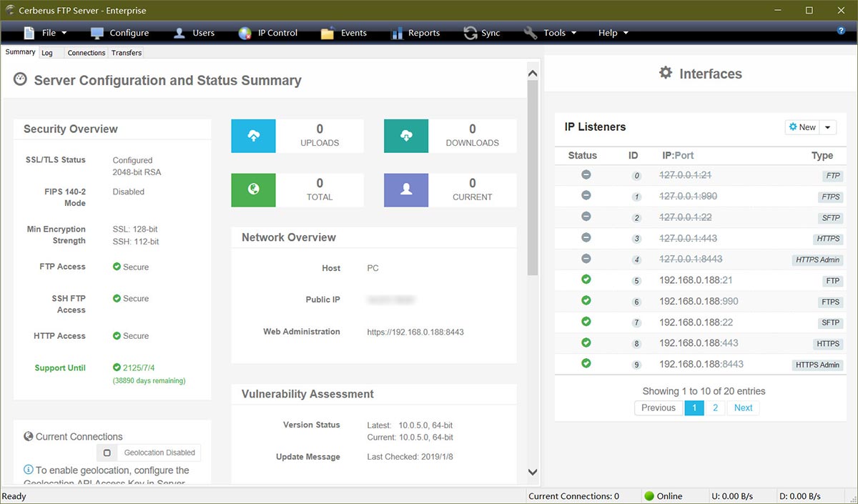Screen dimensions: 858x504
Task: Go to page 2 of listeners
Action: (715, 407)
